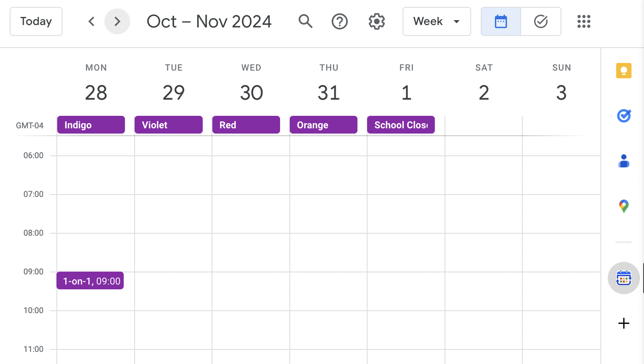Open the calendar search icon

(305, 21)
